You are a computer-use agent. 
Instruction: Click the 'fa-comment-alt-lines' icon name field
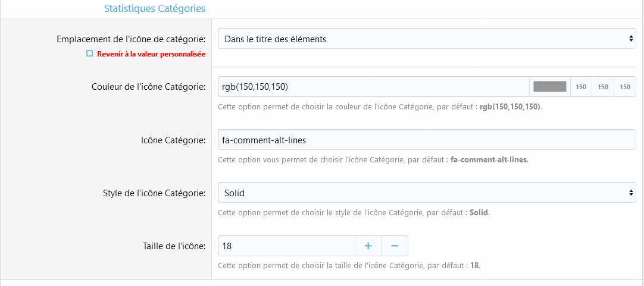(426, 140)
